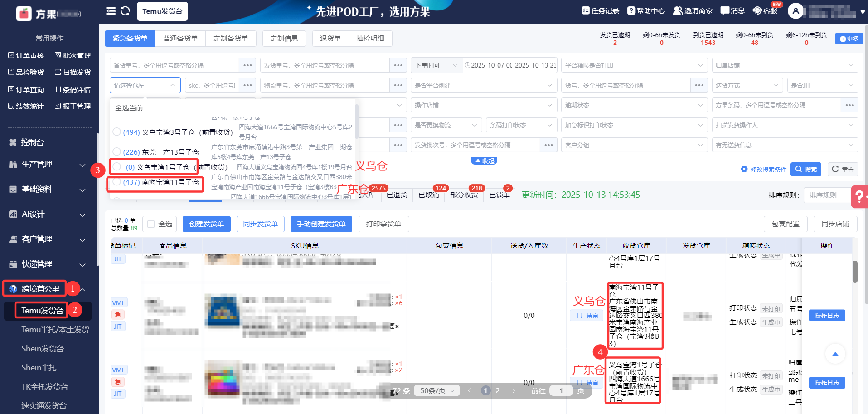Click ellipsis button beside 备货单号 field

pyautogui.click(x=247, y=65)
